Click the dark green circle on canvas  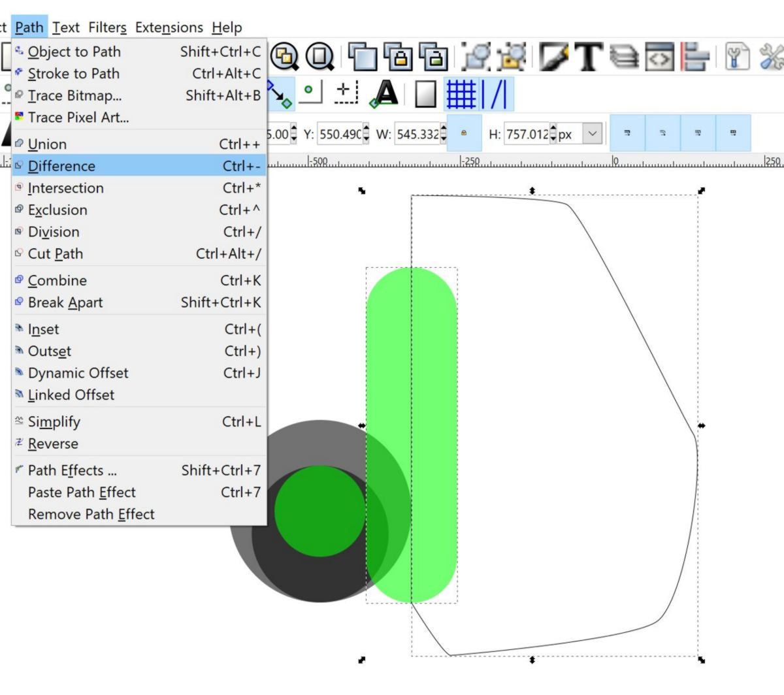tap(319, 511)
